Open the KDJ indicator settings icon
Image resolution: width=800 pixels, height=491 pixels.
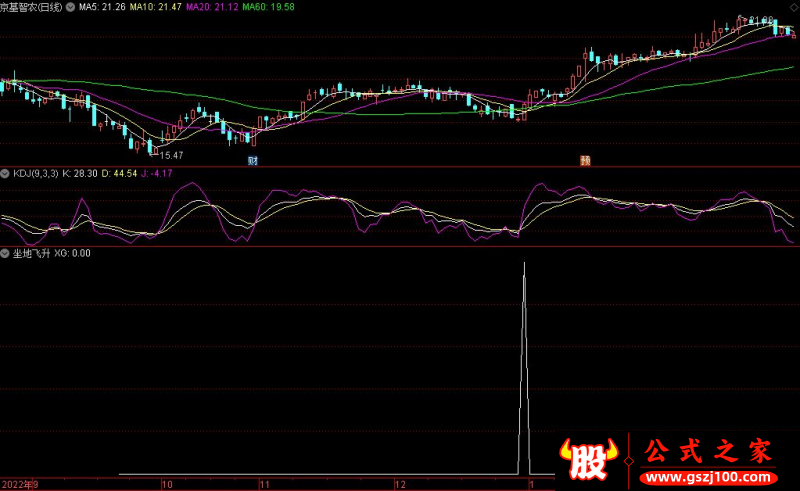pyautogui.click(x=6, y=173)
